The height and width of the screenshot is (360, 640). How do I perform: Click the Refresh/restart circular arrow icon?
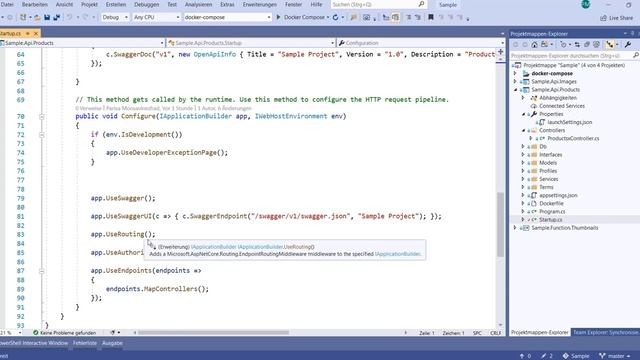pos(336,18)
